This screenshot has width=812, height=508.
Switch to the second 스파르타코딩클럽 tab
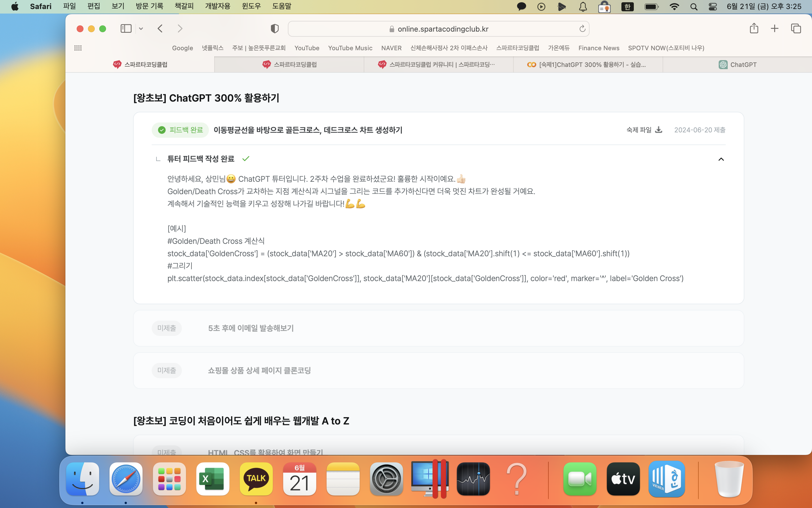tap(289, 65)
